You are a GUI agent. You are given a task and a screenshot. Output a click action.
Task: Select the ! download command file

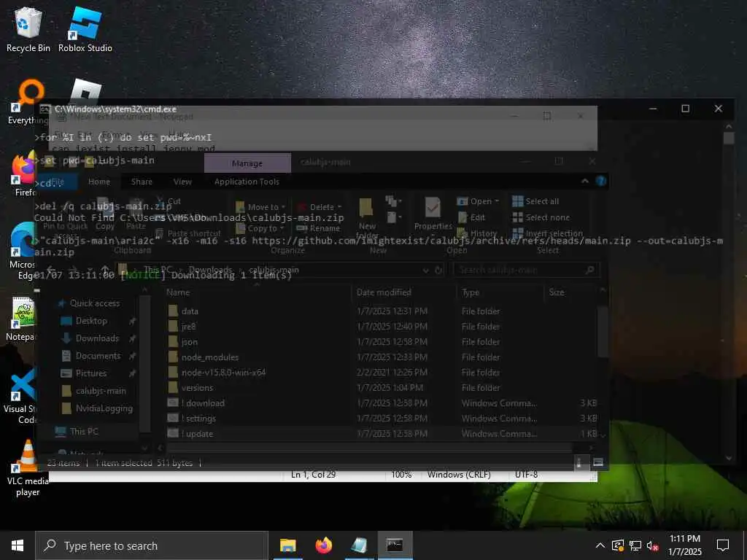click(381, 402)
